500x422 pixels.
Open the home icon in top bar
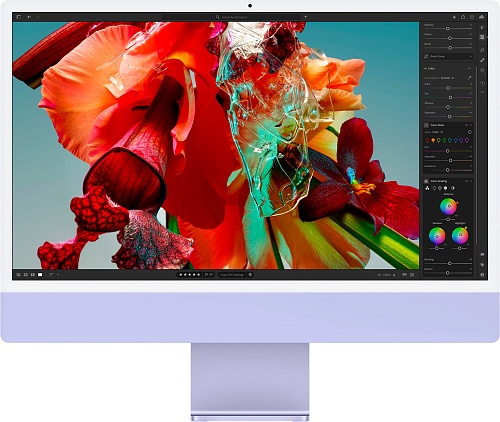coord(463,17)
